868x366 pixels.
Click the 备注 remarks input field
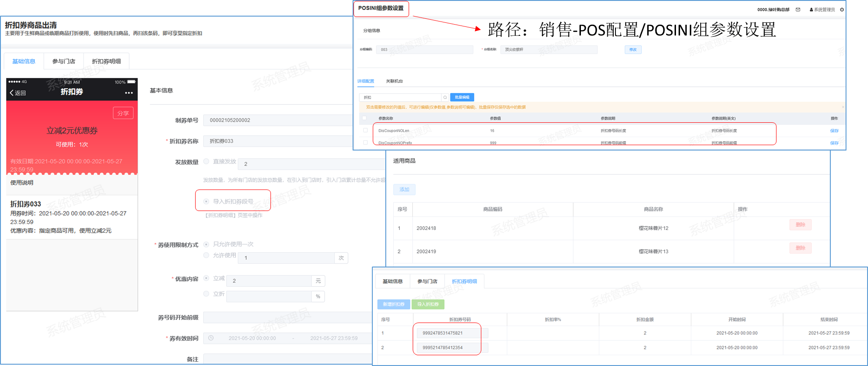(287, 359)
